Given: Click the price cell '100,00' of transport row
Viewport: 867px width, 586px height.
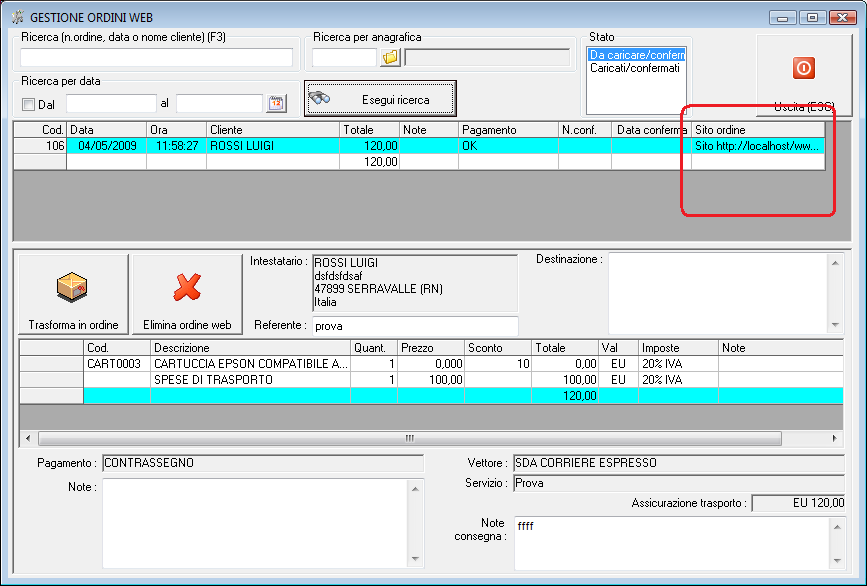Looking at the screenshot, I should pos(431,380).
